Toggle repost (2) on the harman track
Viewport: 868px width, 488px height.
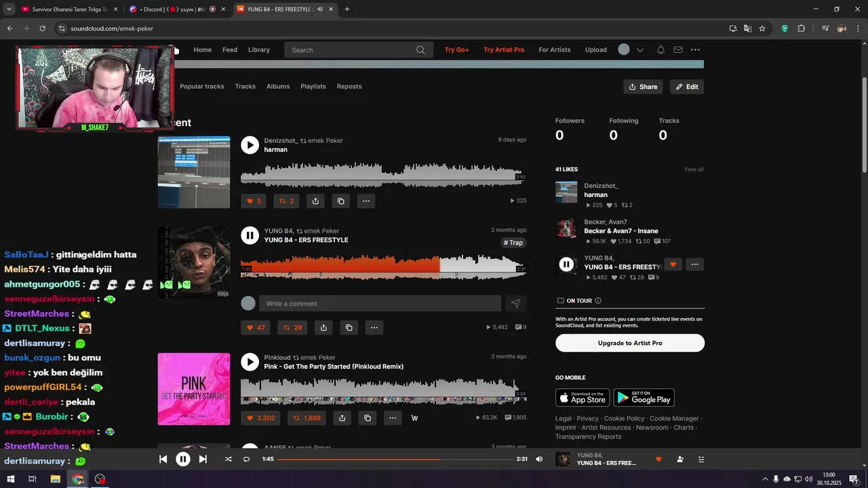coord(287,201)
